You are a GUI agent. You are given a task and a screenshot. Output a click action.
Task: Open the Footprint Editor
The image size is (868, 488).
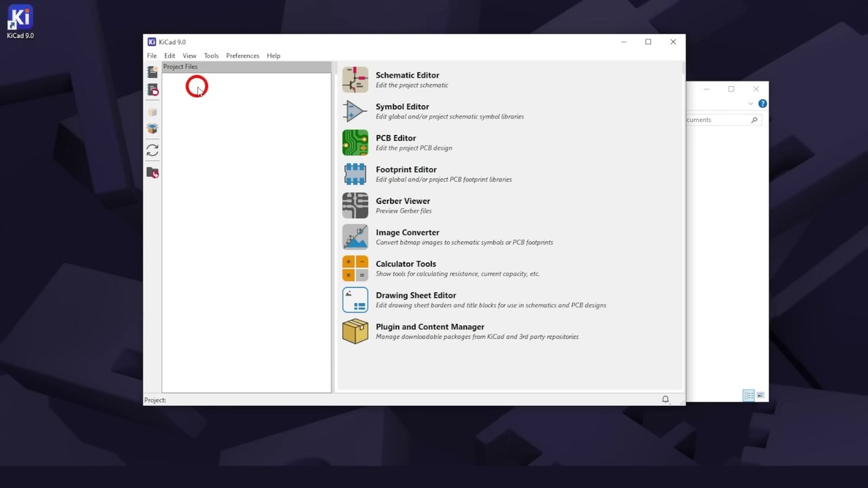coord(355,174)
